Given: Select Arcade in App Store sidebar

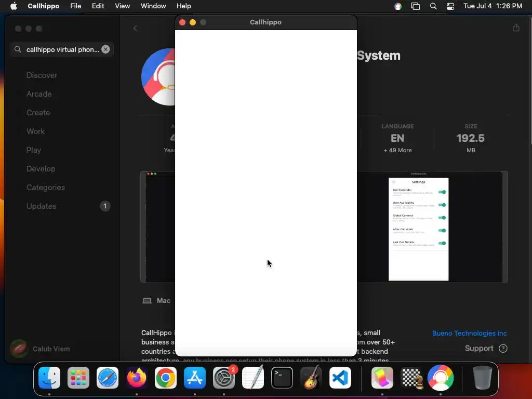Looking at the screenshot, I should tap(39, 94).
